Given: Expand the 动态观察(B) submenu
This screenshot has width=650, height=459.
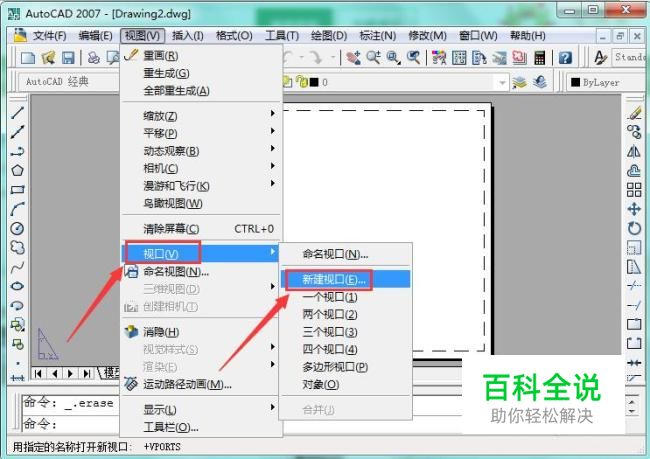Looking at the screenshot, I should pyautogui.click(x=201, y=151).
